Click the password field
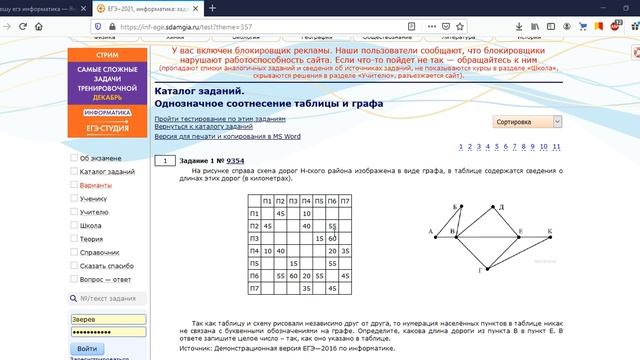 click(x=109, y=332)
